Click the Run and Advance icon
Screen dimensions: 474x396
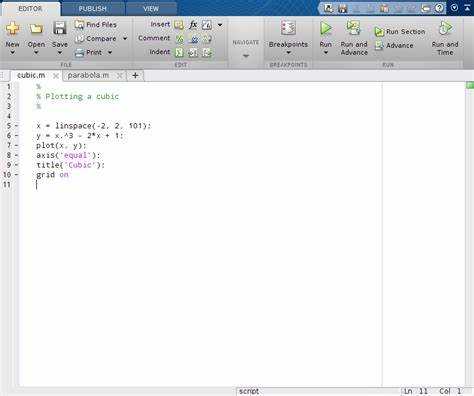pyautogui.click(x=353, y=28)
